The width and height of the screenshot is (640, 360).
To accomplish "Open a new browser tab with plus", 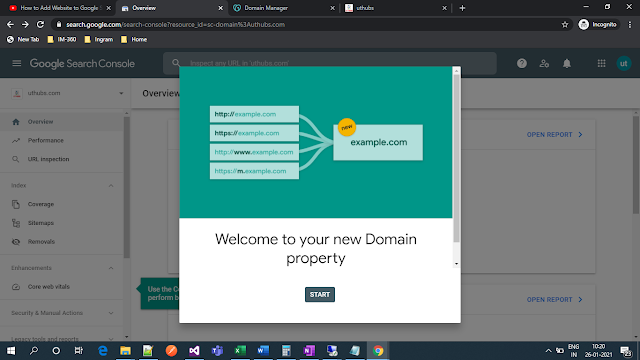I will click(462, 8).
